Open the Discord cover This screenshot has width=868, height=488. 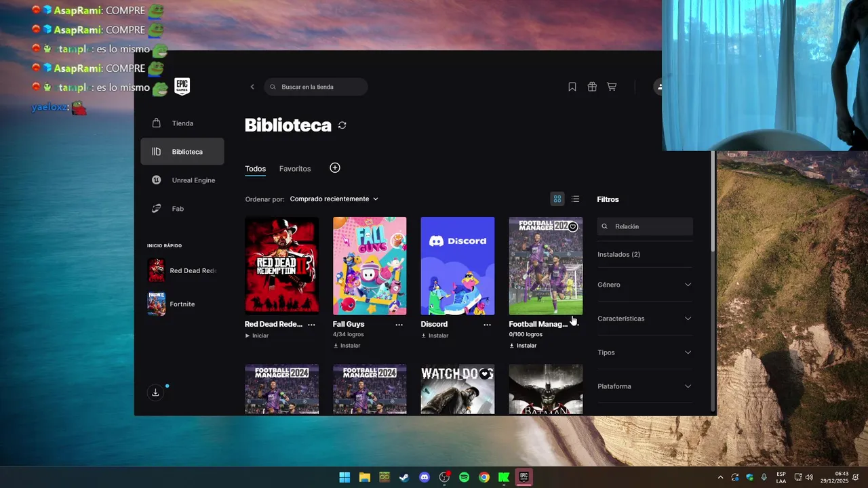coord(458,266)
